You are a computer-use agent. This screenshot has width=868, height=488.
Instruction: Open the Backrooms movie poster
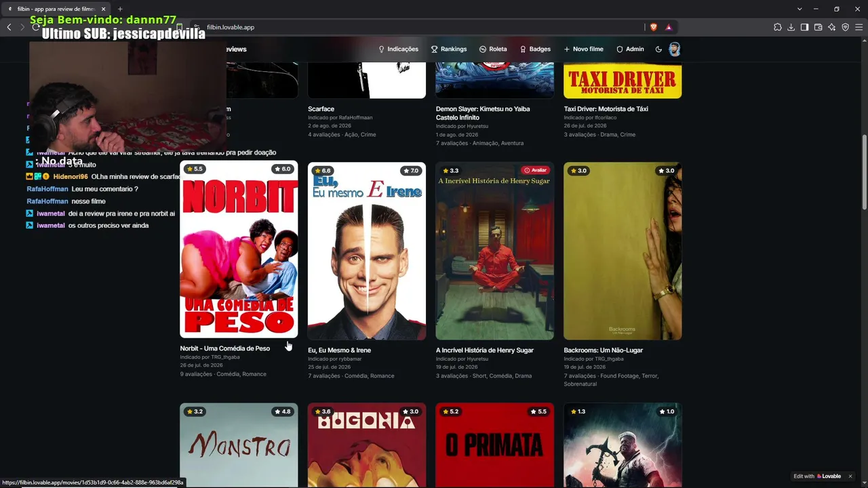pyautogui.click(x=623, y=251)
